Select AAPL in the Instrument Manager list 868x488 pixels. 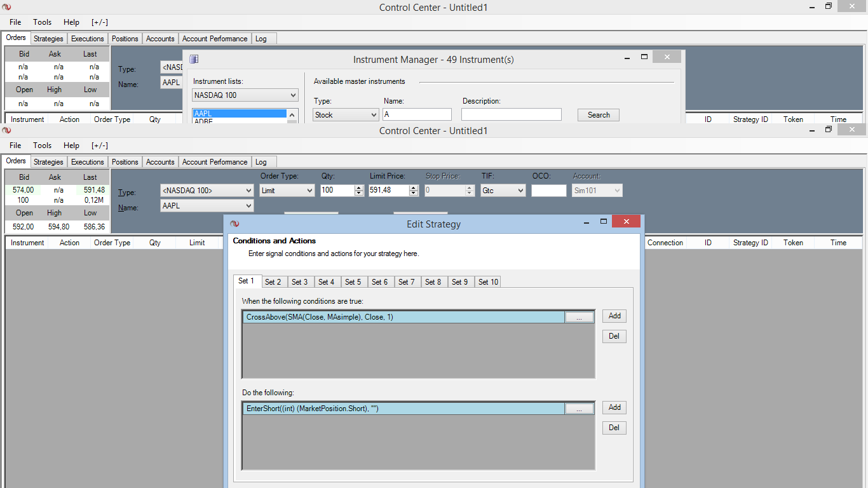click(240, 114)
